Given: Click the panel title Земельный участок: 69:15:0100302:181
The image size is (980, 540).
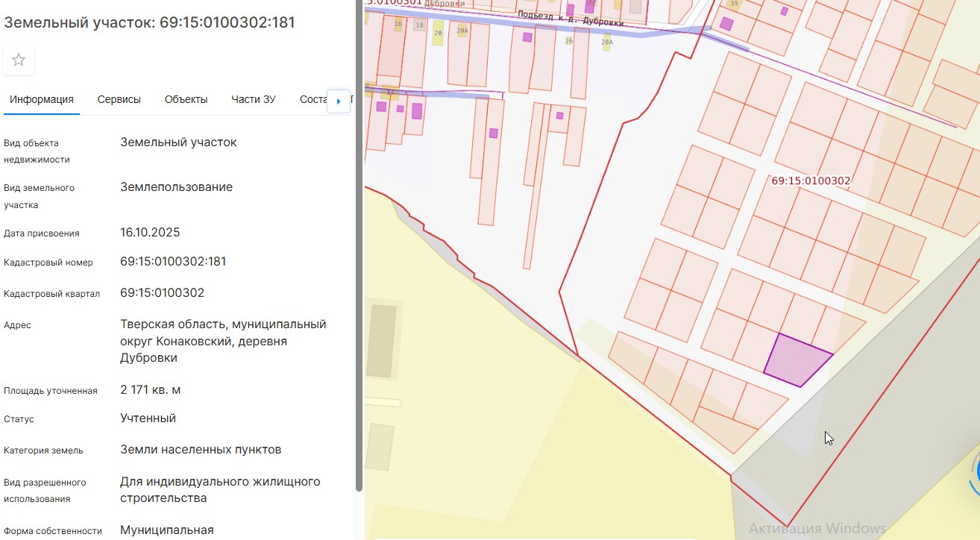Looking at the screenshot, I should click(150, 22).
